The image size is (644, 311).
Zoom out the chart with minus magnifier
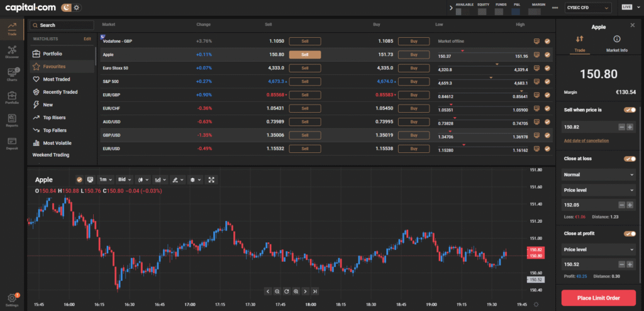[277, 291]
